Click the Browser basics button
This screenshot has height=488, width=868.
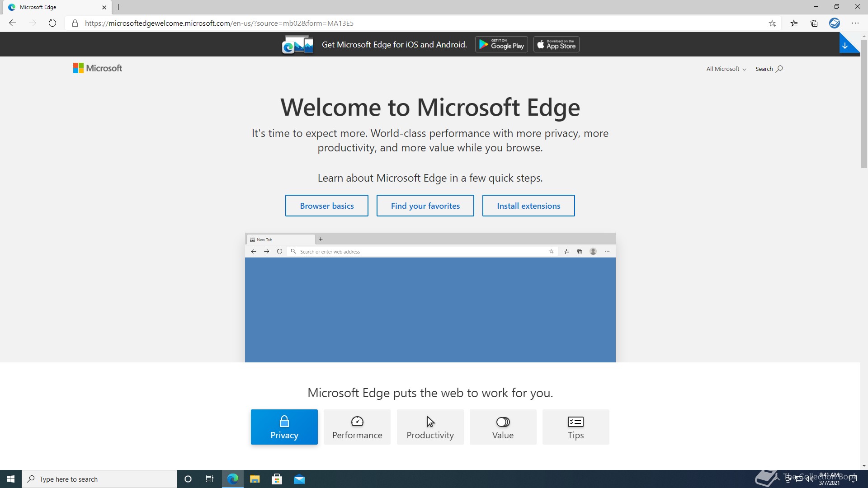(x=327, y=206)
